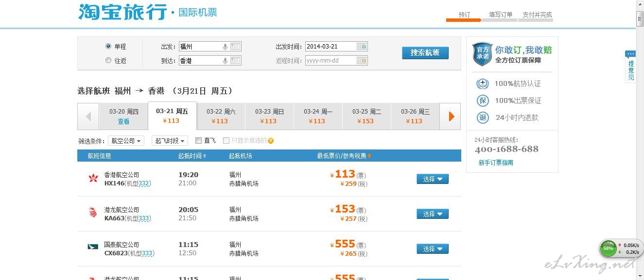Image resolution: width=644 pixels, height=280 pixels.
Task: Click Hong Kong Airlines logo icon
Action: [x=93, y=179]
